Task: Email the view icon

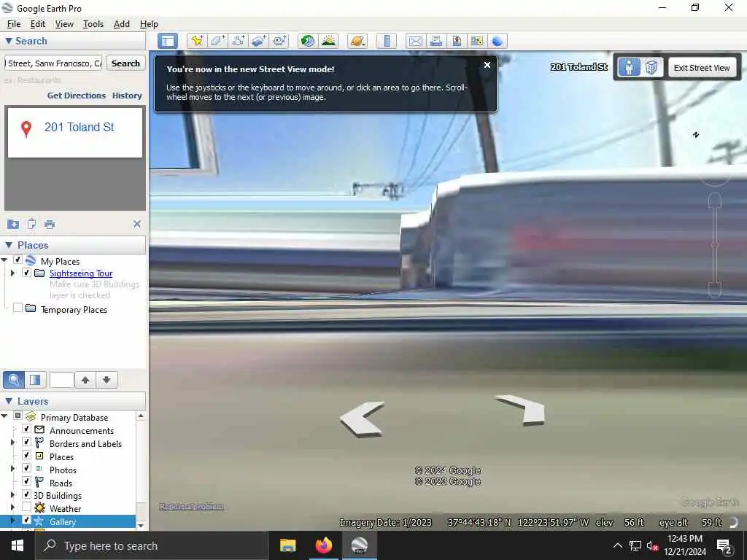Action: [415, 41]
